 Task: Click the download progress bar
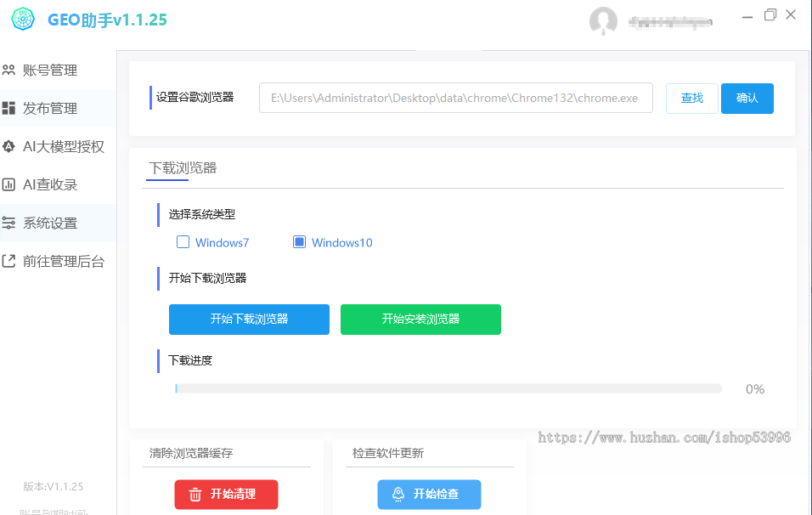[x=448, y=388]
